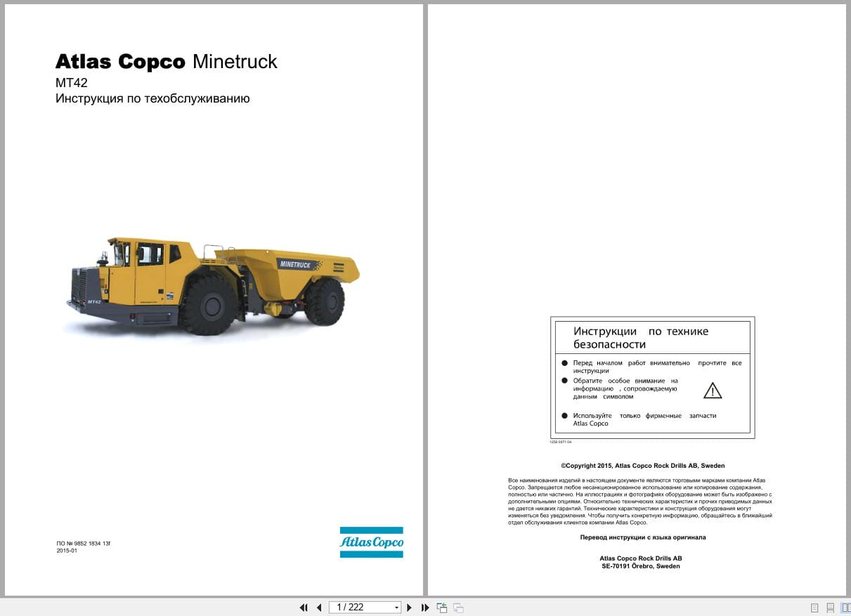The height and width of the screenshot is (616, 851).
Task: Jump to the last page
Action: pos(425,608)
